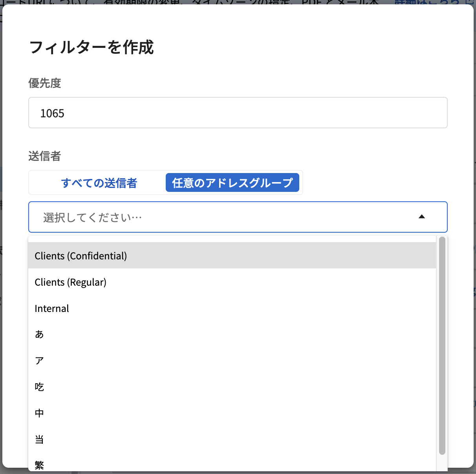Screen dimensions: 476x474
Task: Pick the 当 address group option
Action: coord(232,439)
